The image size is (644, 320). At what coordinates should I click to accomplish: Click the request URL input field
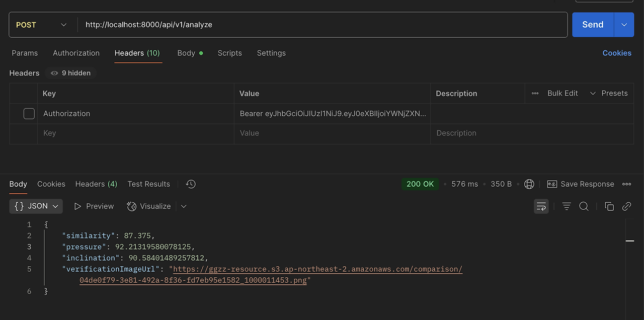pyautogui.click(x=322, y=25)
